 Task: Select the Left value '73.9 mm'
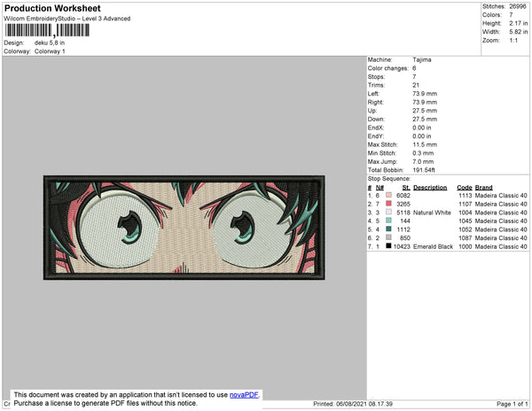coord(425,94)
